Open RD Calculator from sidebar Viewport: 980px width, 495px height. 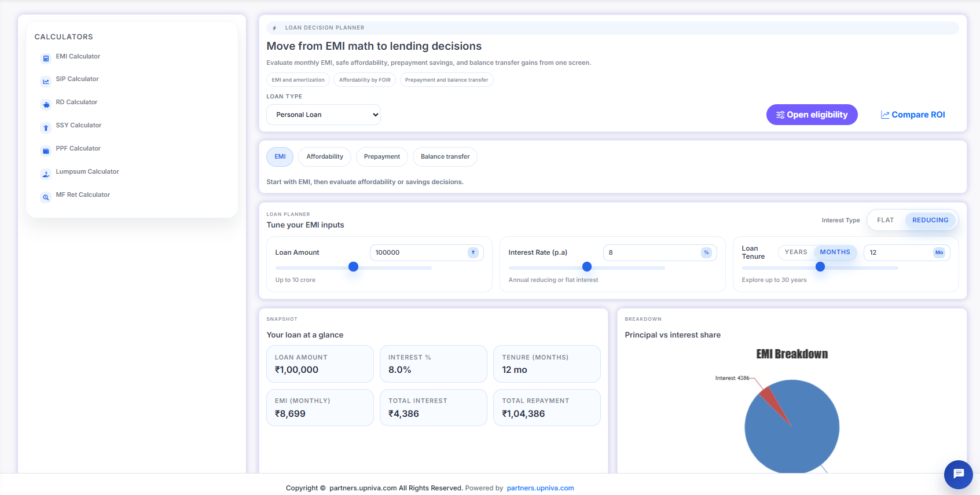(76, 102)
